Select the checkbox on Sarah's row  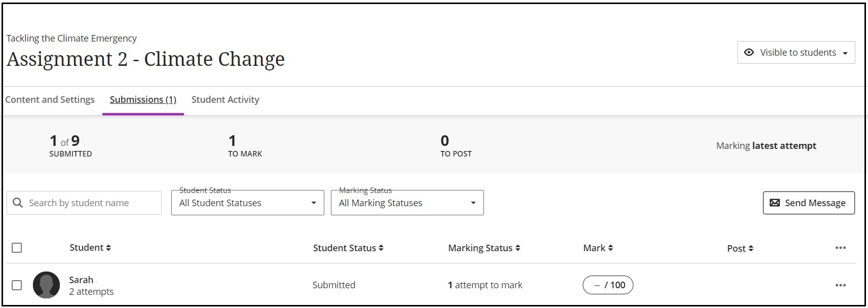tap(17, 285)
